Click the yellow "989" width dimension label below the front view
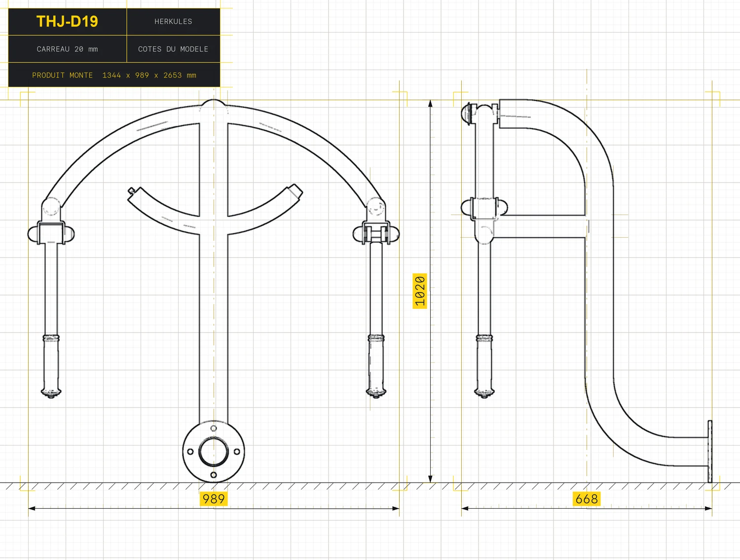Screen dimensions: 740x560 tap(214, 499)
